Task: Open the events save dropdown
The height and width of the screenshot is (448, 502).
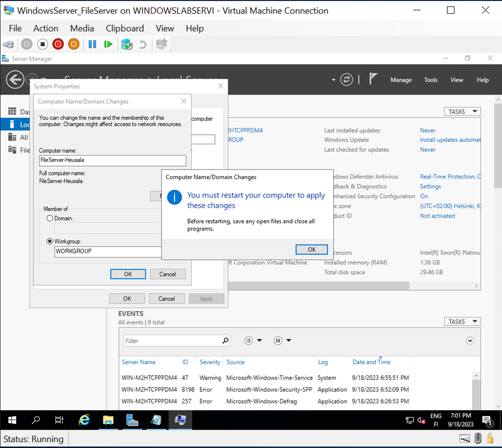Action: click(288, 341)
